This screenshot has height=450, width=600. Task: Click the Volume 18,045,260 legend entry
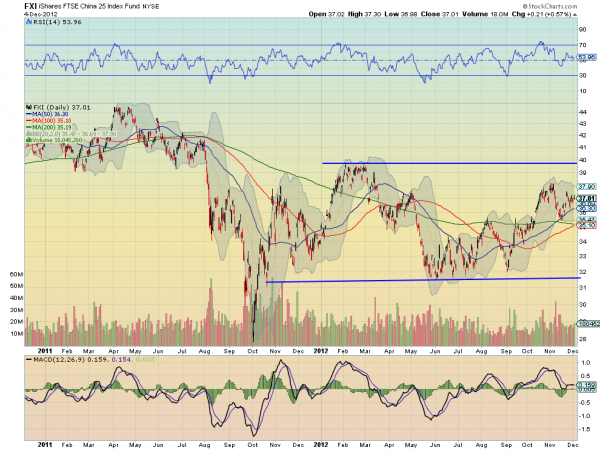pyautogui.click(x=54, y=140)
